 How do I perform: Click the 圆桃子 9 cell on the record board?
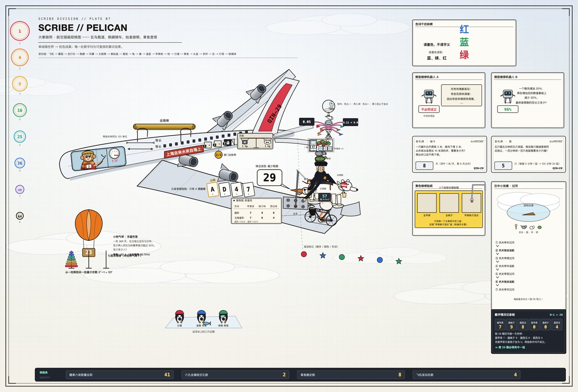click(511, 325)
